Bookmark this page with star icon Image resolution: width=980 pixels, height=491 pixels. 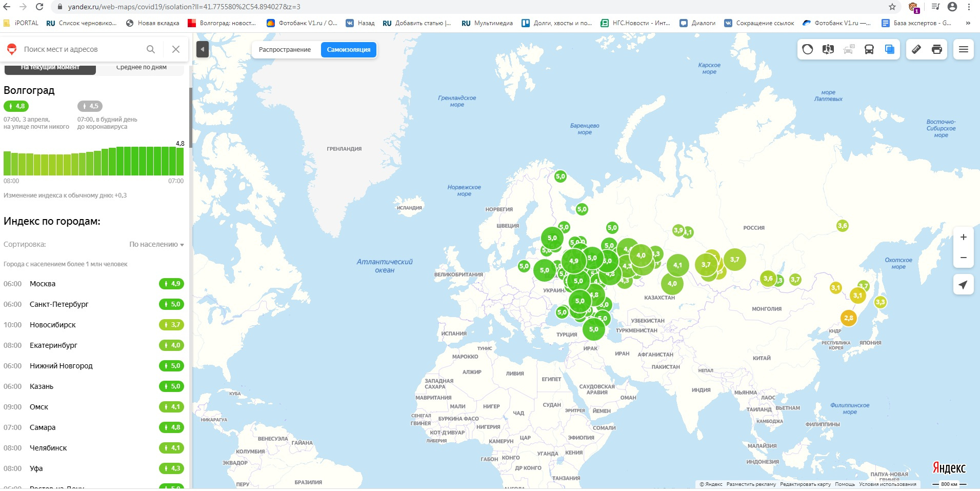(892, 7)
